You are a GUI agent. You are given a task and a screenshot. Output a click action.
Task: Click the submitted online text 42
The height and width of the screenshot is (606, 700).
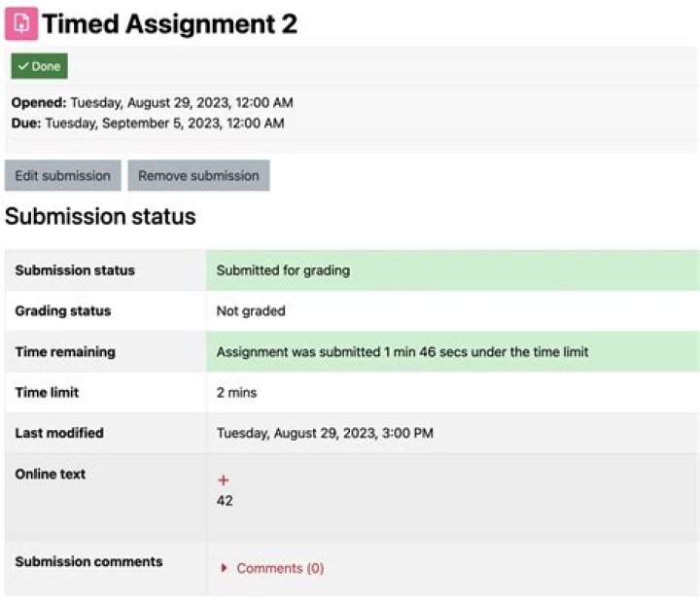click(x=225, y=501)
